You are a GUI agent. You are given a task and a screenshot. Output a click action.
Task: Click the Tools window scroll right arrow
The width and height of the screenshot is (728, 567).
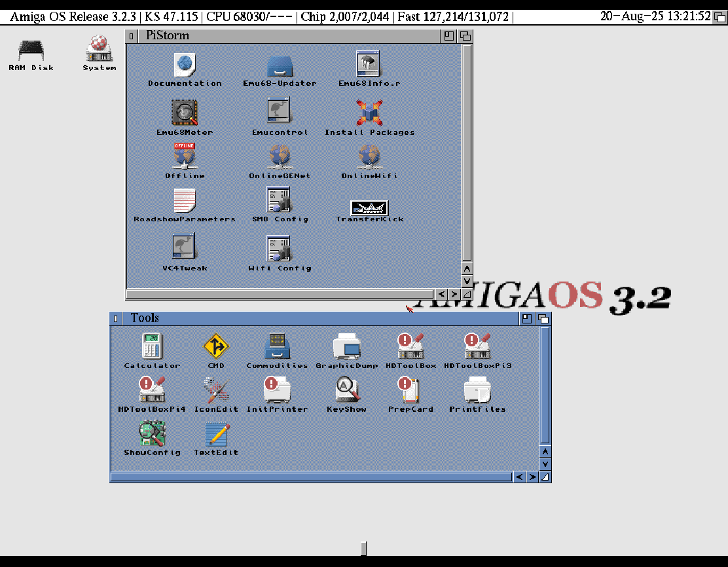pyautogui.click(x=532, y=477)
